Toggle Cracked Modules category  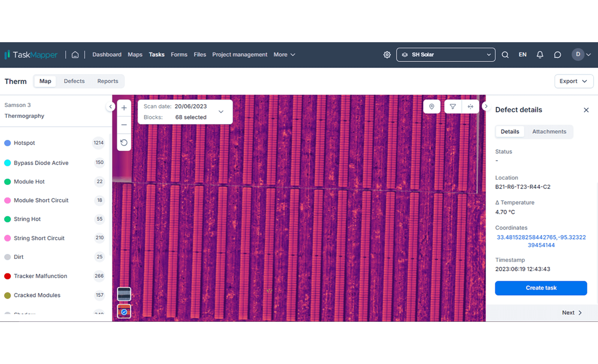pyautogui.click(x=55, y=295)
